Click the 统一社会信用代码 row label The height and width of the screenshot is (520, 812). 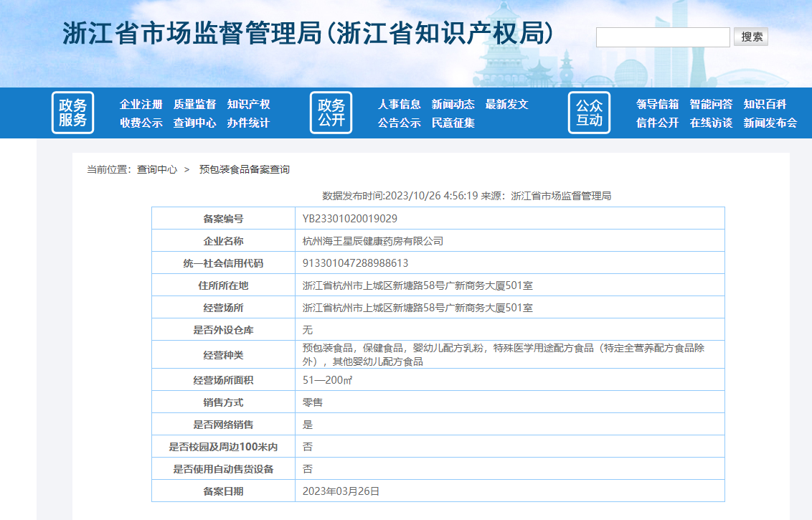(223, 263)
